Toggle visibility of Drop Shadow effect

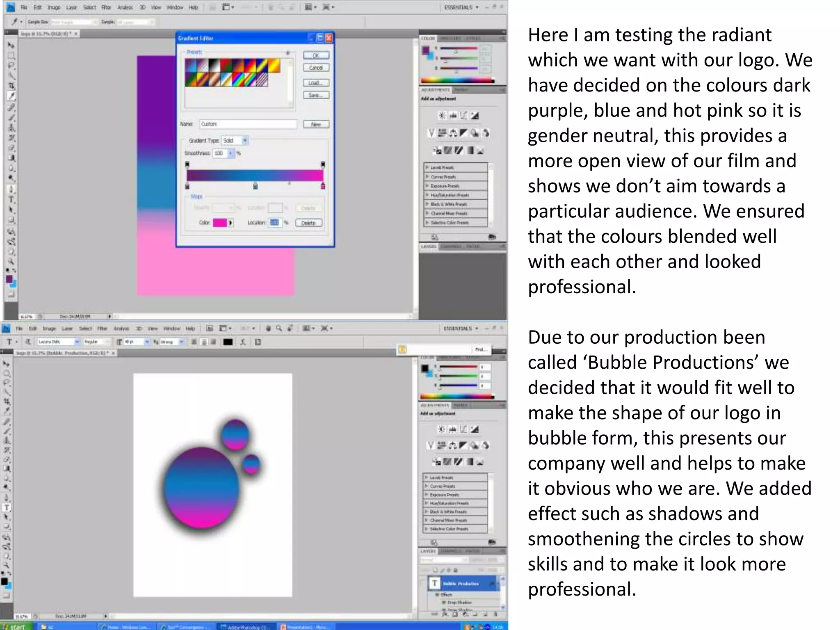pyautogui.click(x=444, y=602)
